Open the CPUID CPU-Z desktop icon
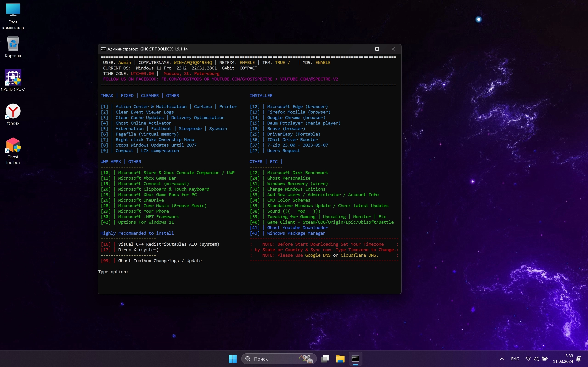The image size is (588, 367). pos(13,78)
